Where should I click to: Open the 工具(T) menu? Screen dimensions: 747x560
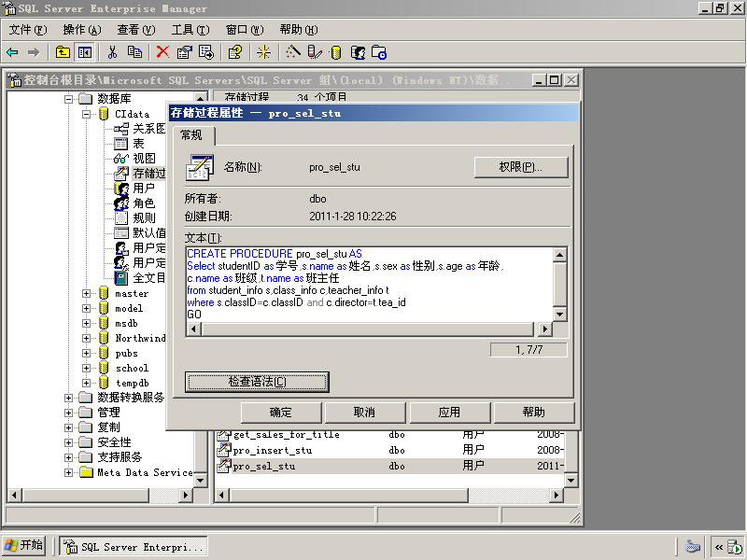click(190, 30)
